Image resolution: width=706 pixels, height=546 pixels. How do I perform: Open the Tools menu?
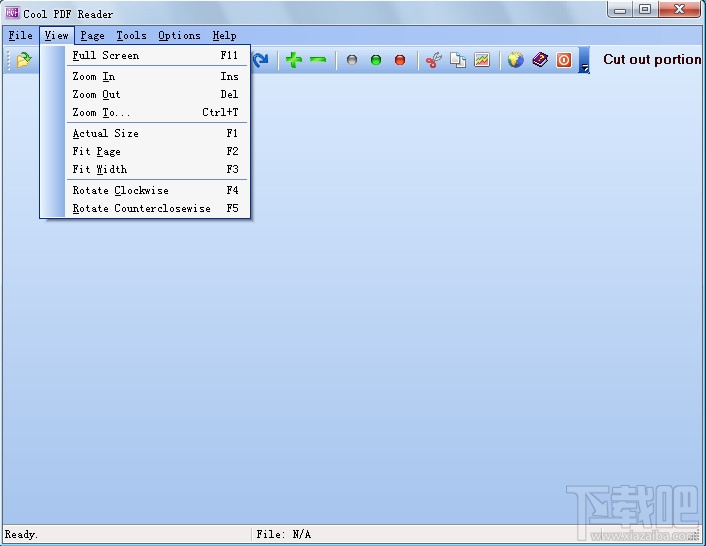131,36
